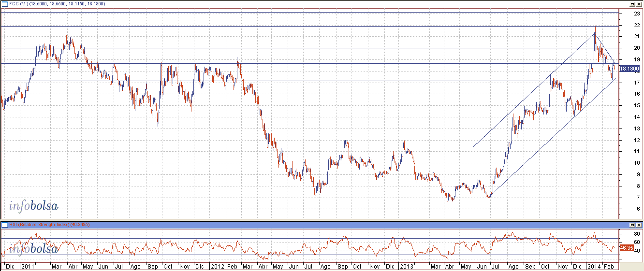Maximize the RSI indicator pane

pos(632,225)
